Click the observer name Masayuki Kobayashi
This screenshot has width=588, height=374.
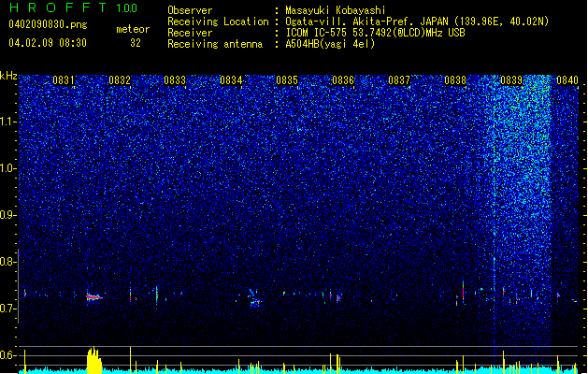tap(336, 10)
